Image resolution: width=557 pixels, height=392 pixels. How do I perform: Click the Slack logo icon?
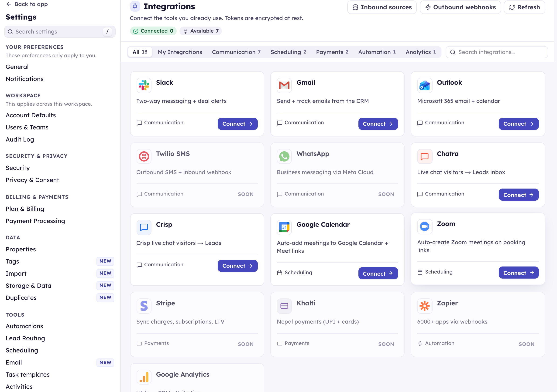coord(144,85)
